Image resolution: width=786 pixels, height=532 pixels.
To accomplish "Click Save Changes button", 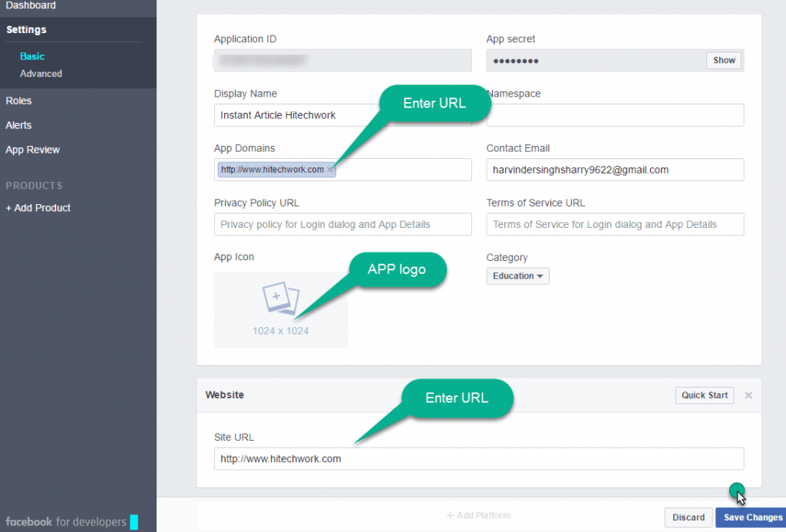I will [x=752, y=517].
